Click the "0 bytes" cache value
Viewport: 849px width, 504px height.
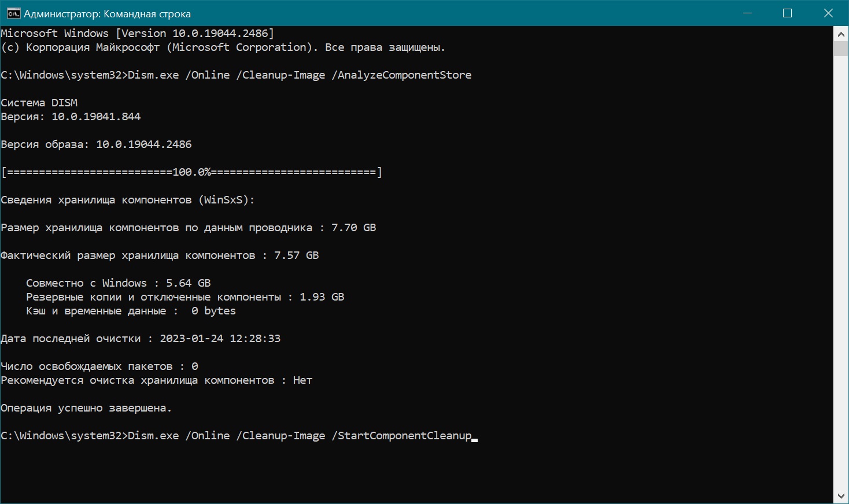point(213,311)
